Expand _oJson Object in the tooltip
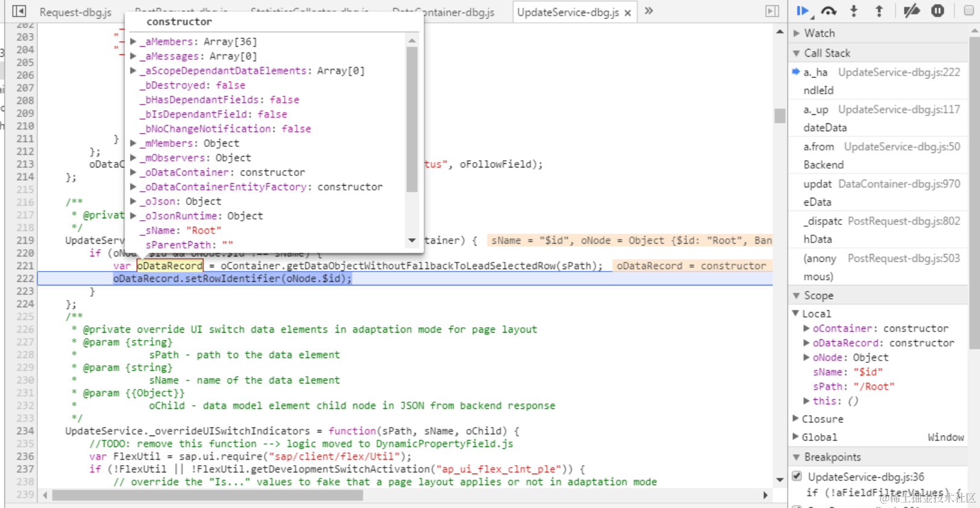Screen dimensions: 980x508 coord(133,201)
